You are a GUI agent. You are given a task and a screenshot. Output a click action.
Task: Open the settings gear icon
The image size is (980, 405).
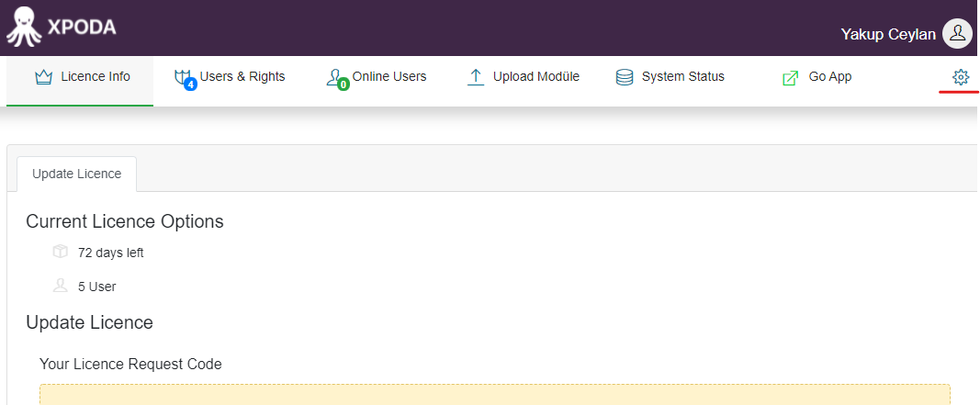(960, 77)
